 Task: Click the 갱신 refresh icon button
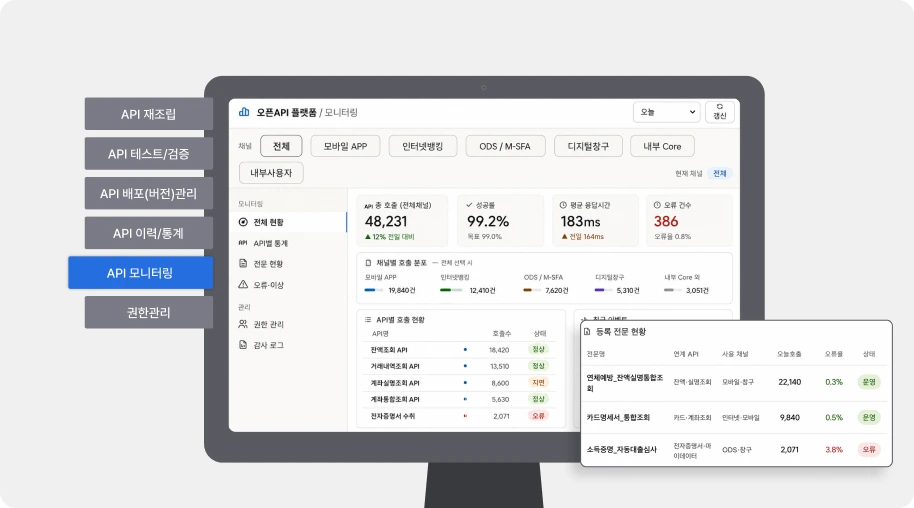tap(720, 112)
